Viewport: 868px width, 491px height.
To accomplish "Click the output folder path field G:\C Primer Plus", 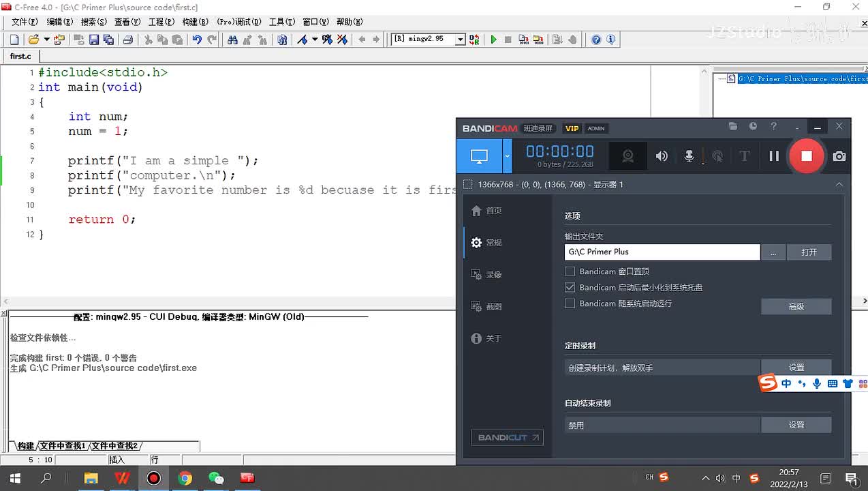I will pos(662,252).
